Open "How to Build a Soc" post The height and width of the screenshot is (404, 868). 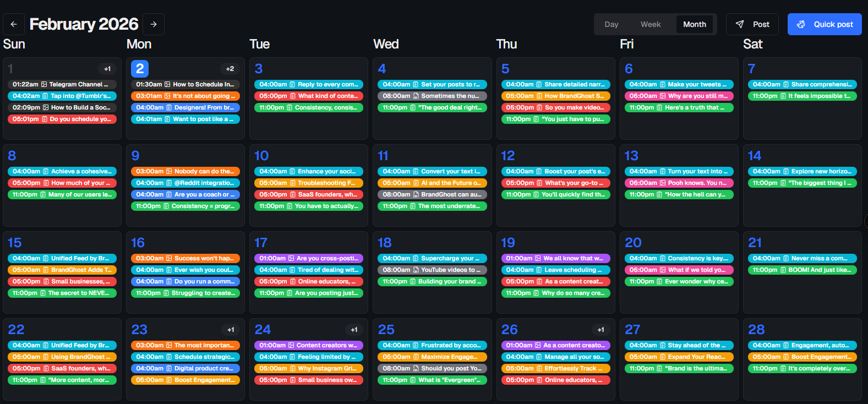pyautogui.click(x=62, y=107)
